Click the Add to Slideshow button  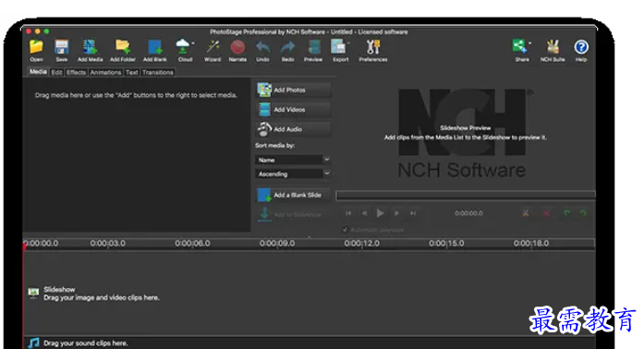[293, 214]
